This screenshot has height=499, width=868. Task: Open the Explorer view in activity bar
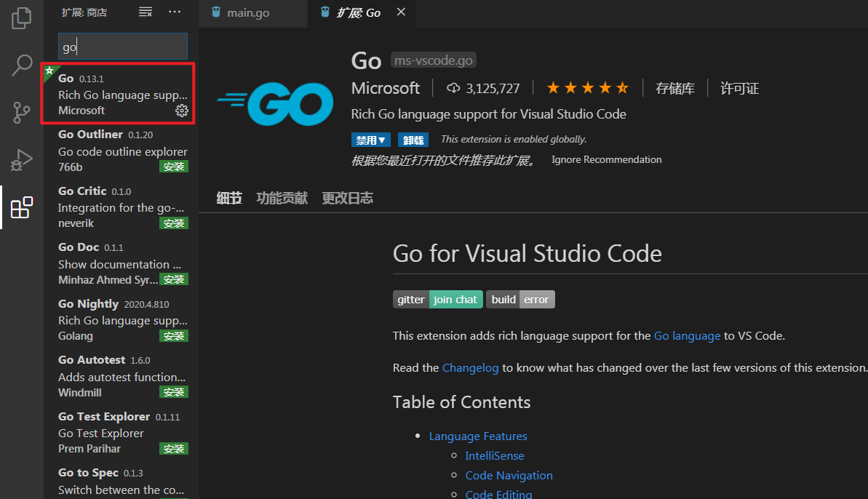point(22,18)
